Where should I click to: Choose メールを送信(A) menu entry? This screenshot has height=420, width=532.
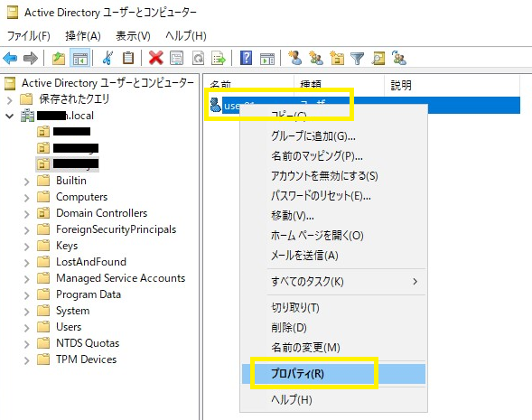(333, 255)
